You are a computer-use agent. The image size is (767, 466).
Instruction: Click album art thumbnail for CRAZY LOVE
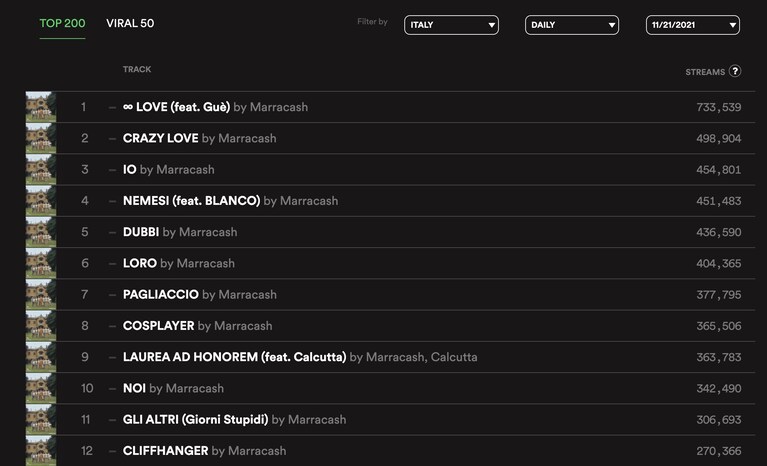(41, 138)
